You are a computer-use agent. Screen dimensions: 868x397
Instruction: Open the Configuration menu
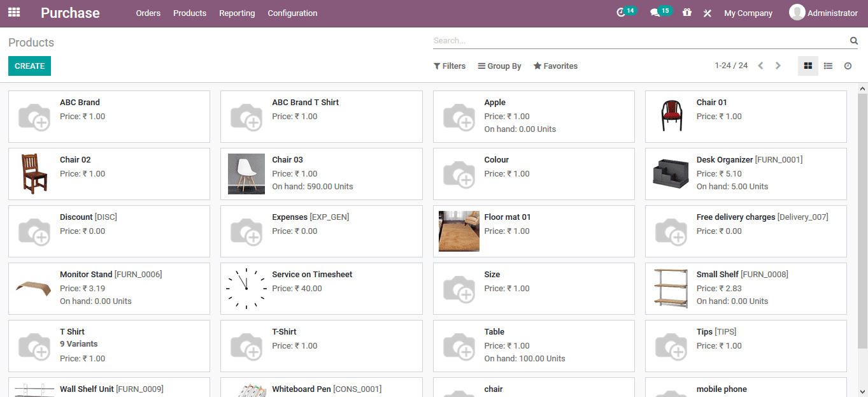[292, 13]
